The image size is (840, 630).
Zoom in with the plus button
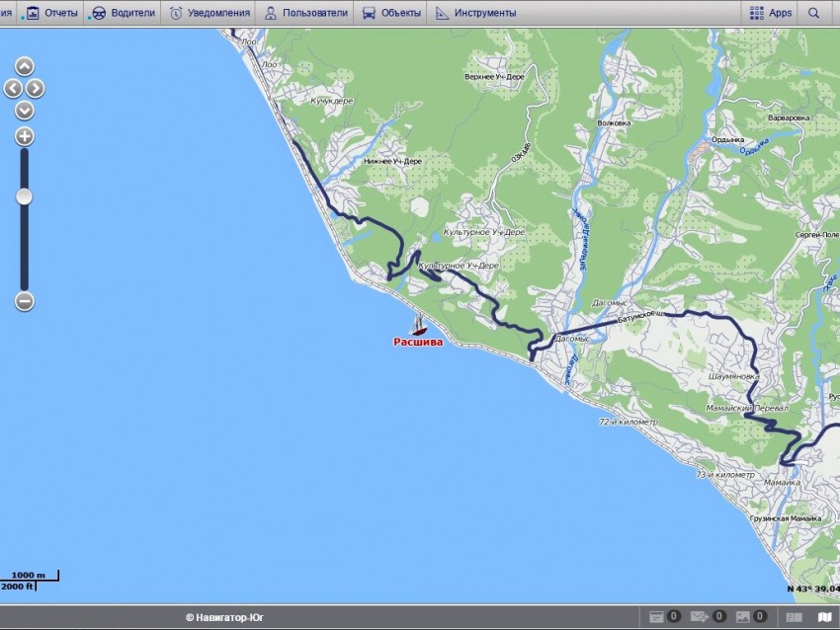[x=25, y=136]
